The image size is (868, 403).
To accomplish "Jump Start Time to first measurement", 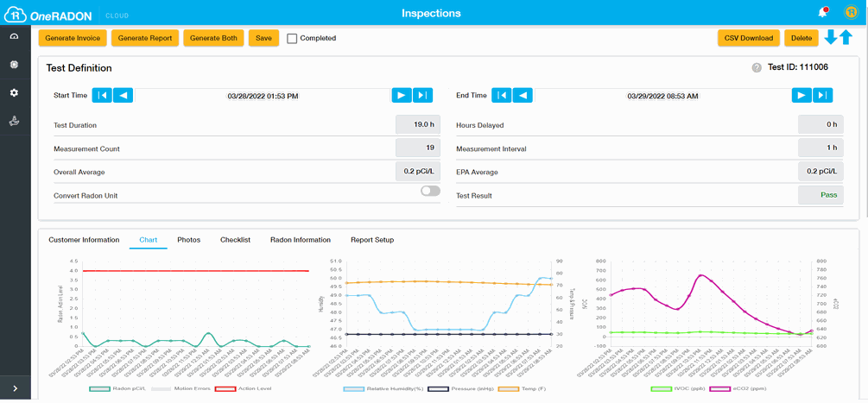I will [102, 95].
